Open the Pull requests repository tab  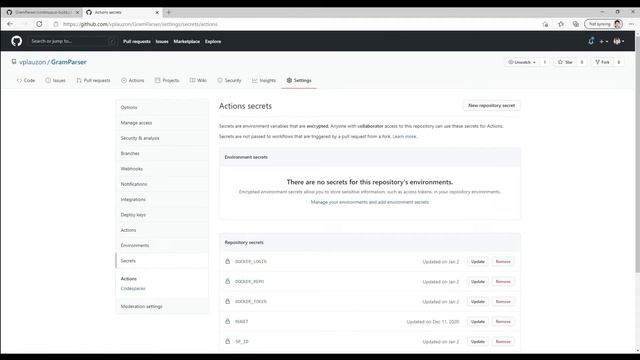point(93,80)
